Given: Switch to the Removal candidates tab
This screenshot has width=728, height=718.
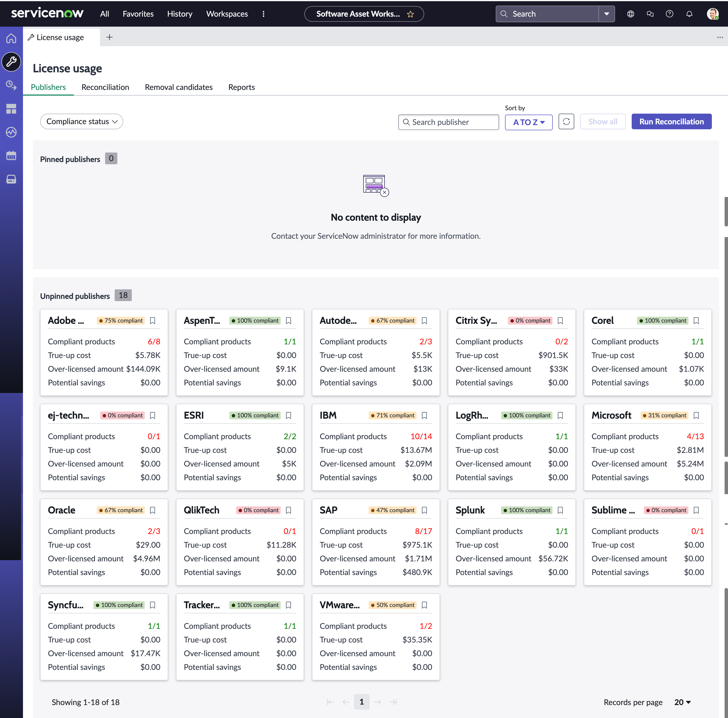Looking at the screenshot, I should [x=179, y=87].
